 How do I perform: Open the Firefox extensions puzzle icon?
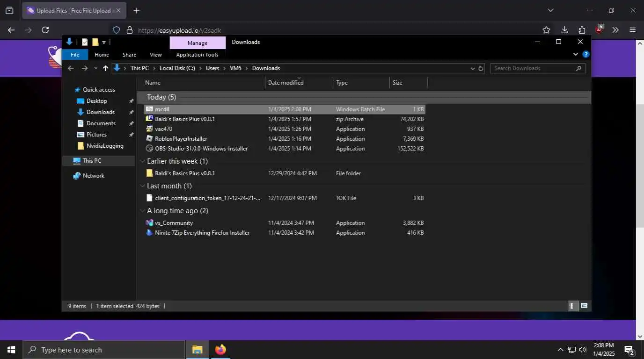(x=582, y=30)
